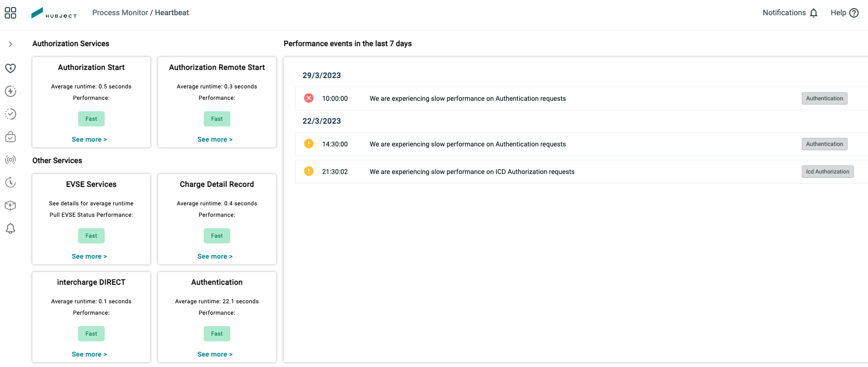The height and width of the screenshot is (367, 868).
Task: Click the EVSE Services card title
Action: click(91, 184)
